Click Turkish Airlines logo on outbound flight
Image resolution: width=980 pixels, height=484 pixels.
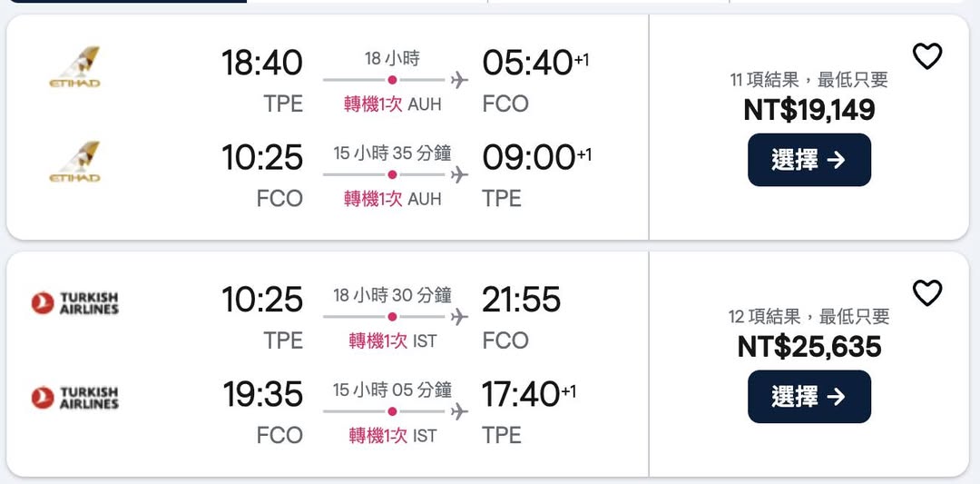pyautogui.click(x=75, y=303)
